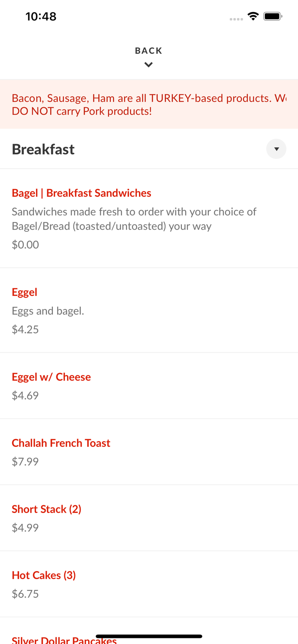The width and height of the screenshot is (298, 644).
Task: Open Challah French Toast item
Action: [61, 443]
